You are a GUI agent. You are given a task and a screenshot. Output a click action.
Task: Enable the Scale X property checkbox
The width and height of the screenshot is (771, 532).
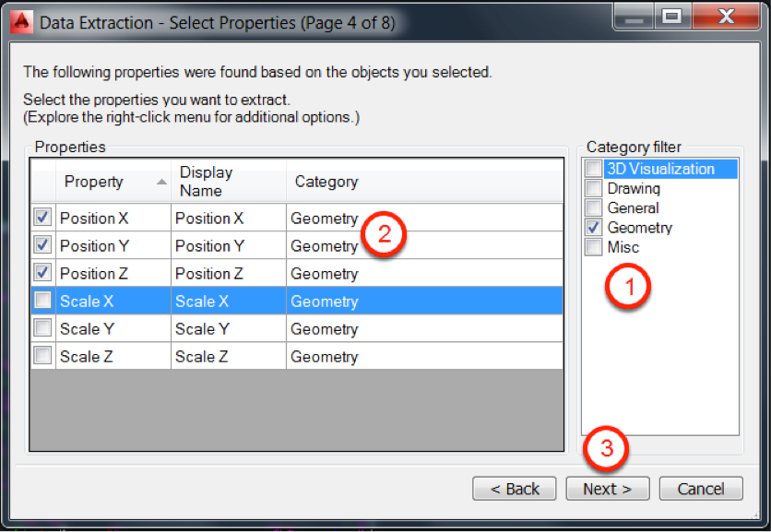coord(42,301)
